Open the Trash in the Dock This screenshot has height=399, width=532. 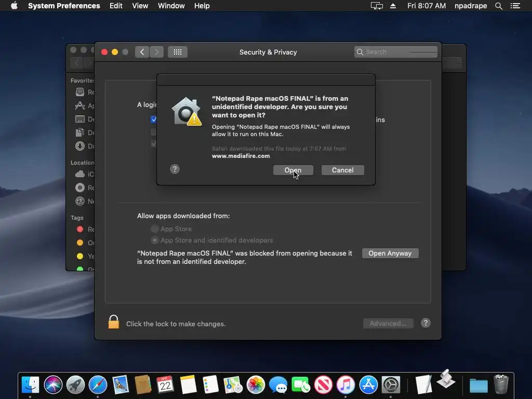[501, 384]
